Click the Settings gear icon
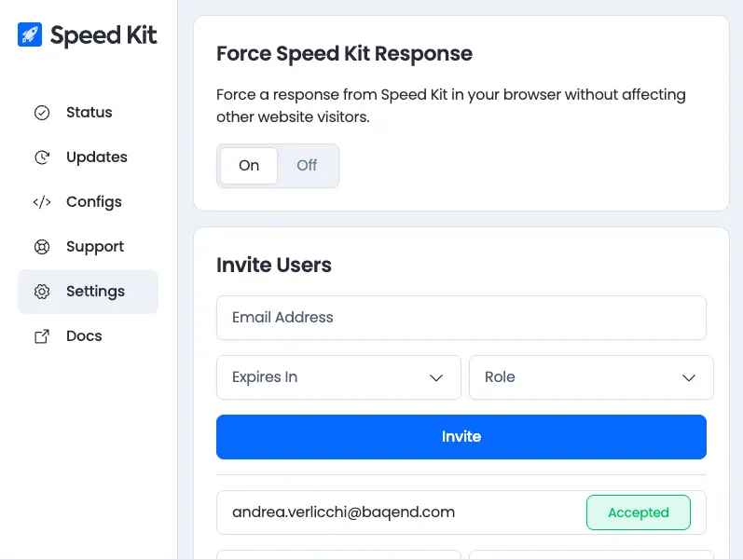Viewport: 743px width, 560px height. (x=42, y=292)
